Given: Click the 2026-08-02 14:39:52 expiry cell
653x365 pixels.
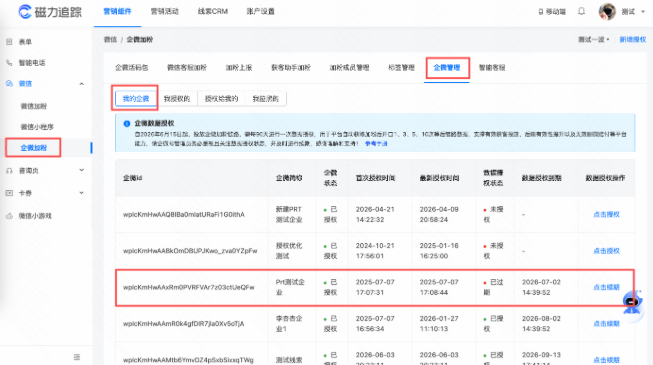Looking at the screenshot, I should [x=541, y=323].
